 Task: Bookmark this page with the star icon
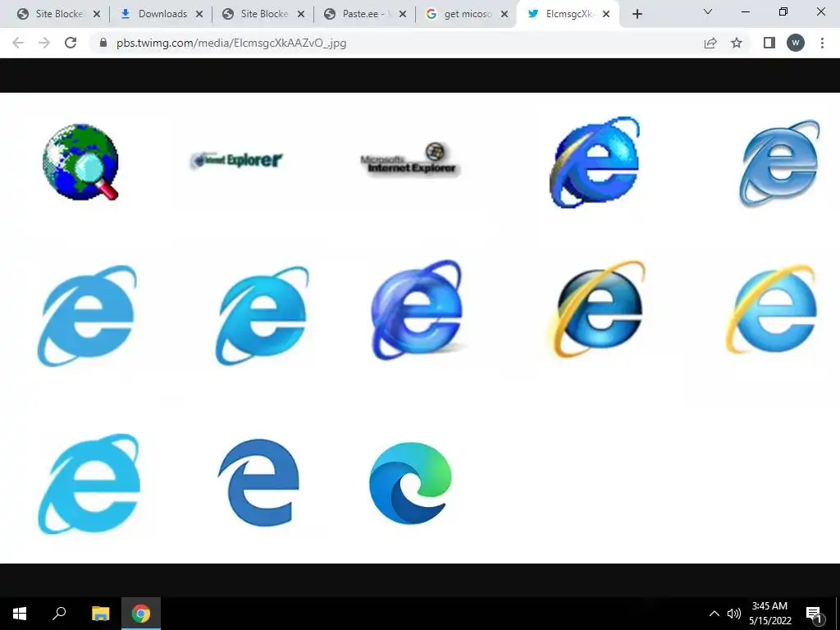click(x=737, y=43)
